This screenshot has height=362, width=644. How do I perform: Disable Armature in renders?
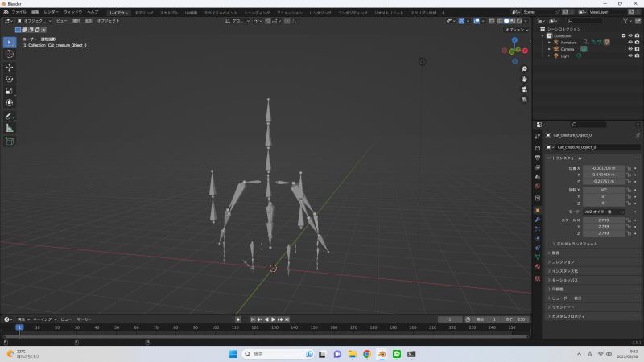(637, 43)
